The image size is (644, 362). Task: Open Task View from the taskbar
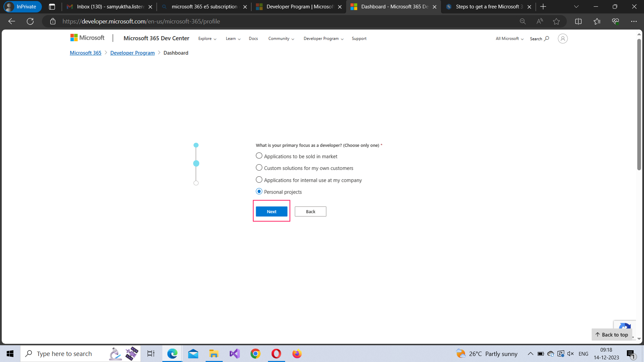pyautogui.click(x=151, y=353)
